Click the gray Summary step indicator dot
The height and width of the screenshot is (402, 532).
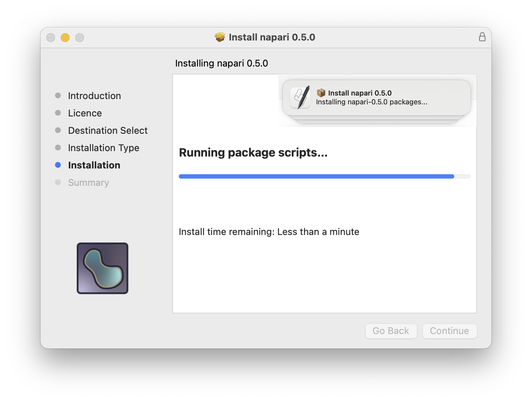pyautogui.click(x=58, y=182)
